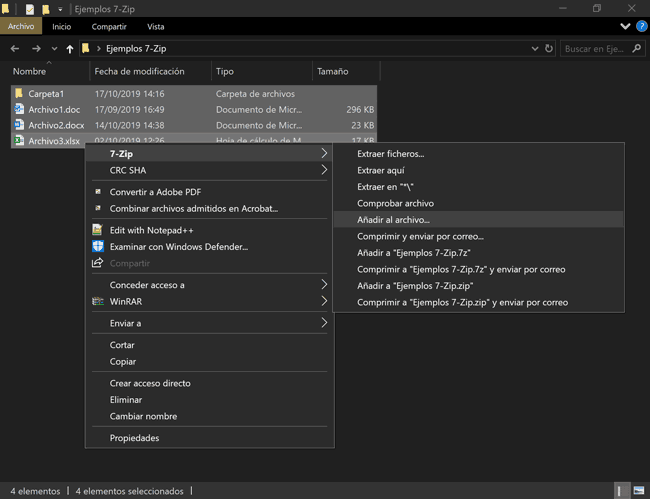Screen dimensions: 650x499
Task: Switch to the Compartir tab
Action: click(x=109, y=27)
